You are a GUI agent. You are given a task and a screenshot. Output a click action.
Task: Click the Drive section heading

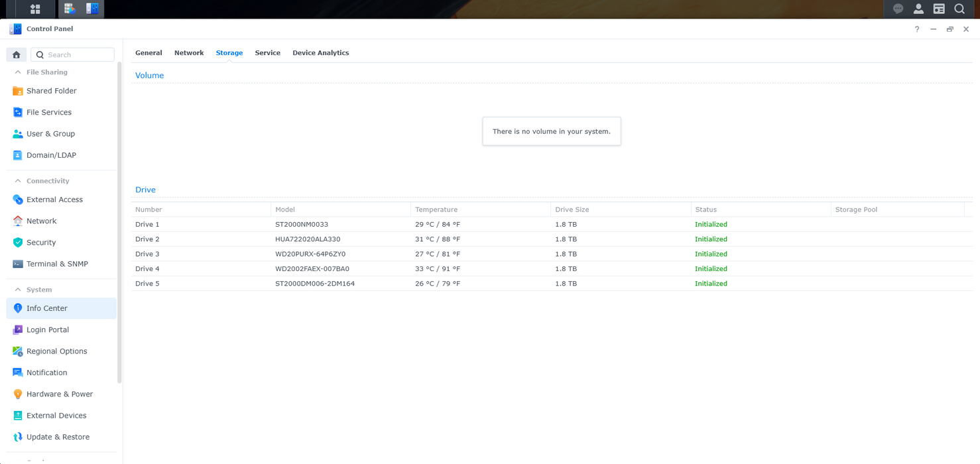point(145,190)
